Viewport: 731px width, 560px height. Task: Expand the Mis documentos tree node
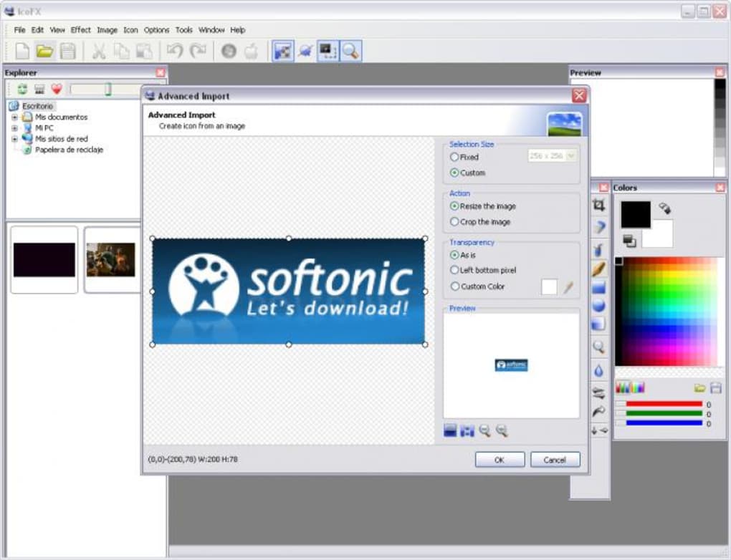pyautogui.click(x=14, y=117)
